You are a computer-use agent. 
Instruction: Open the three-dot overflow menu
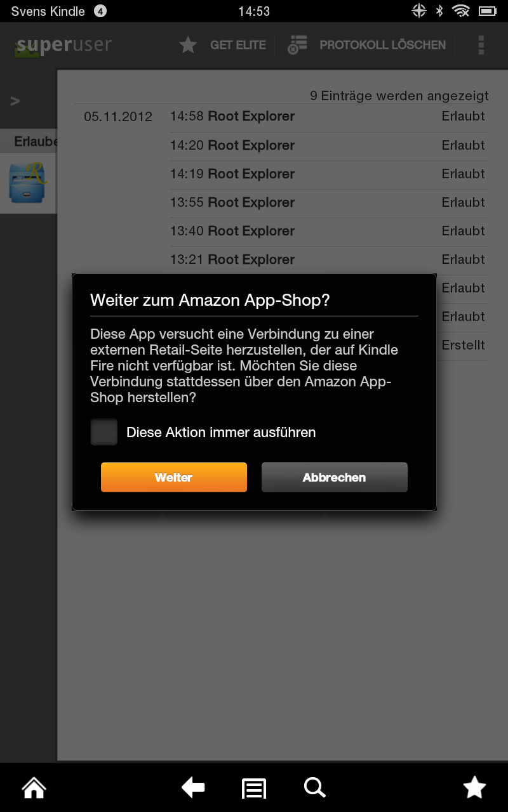[481, 45]
